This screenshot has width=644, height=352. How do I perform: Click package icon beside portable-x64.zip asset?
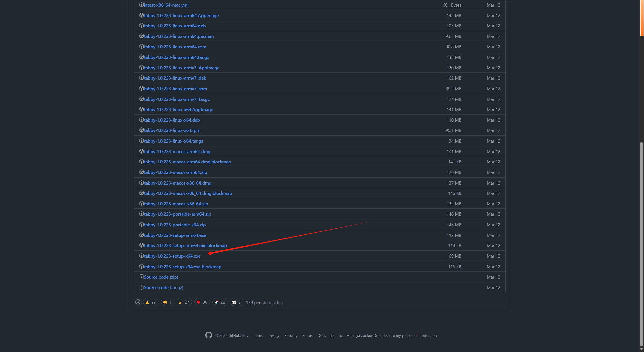141,225
